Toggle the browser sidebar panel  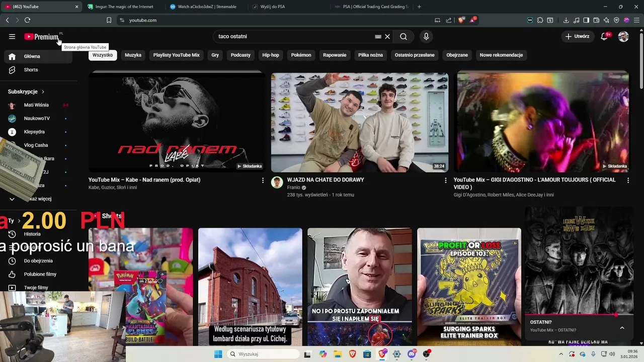[x=586, y=20]
